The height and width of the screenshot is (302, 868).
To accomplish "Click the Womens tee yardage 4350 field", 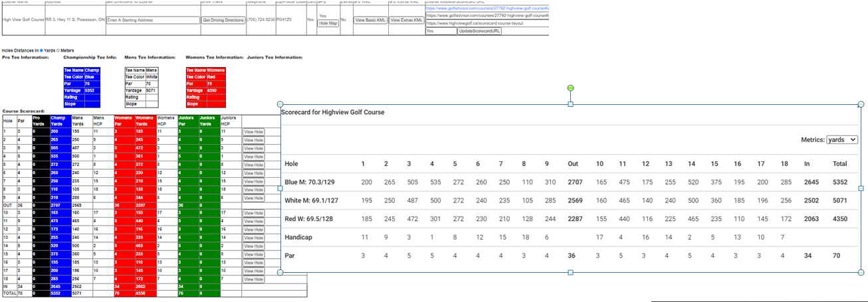I will (x=217, y=90).
